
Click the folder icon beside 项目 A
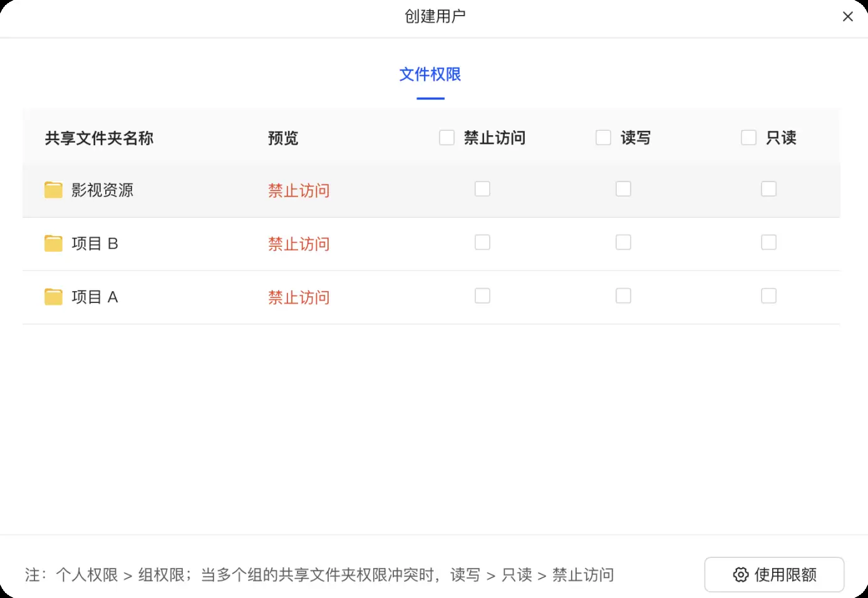point(53,296)
